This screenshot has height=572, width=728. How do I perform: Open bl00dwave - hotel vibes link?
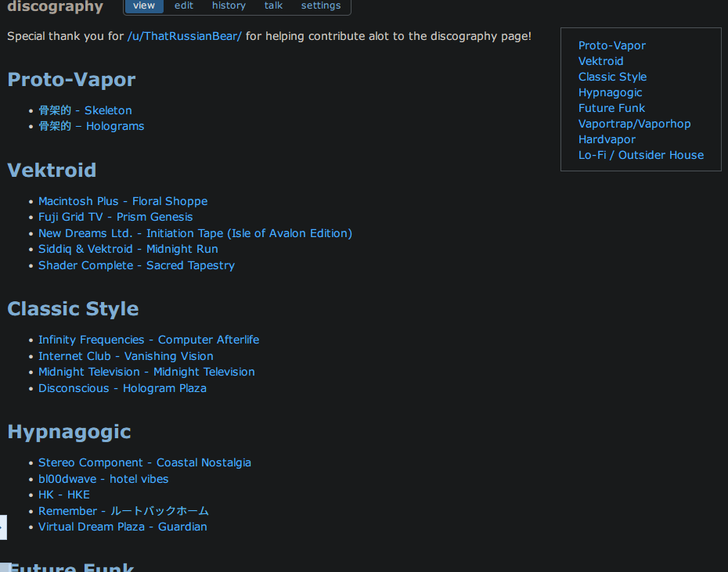click(103, 479)
